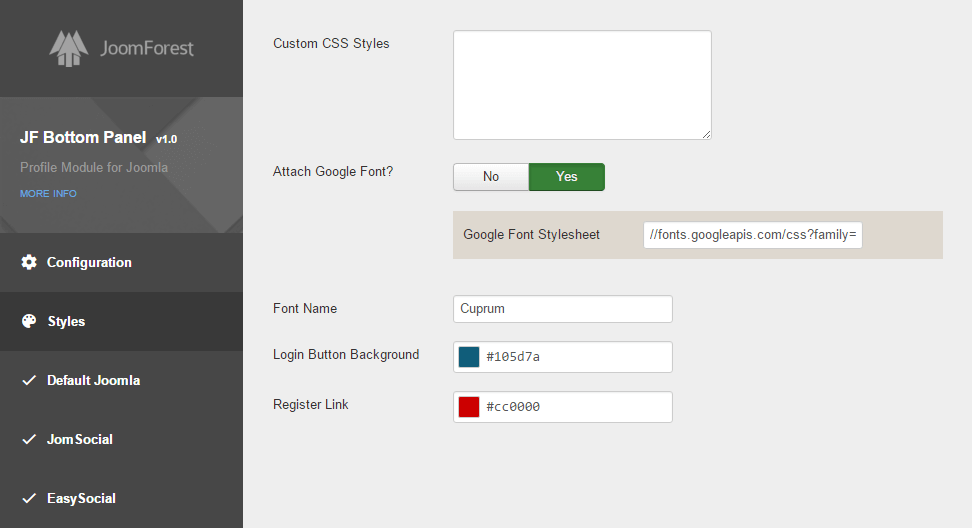Follow the MORE INFO link
The width and height of the screenshot is (972, 528).
pyautogui.click(x=48, y=193)
